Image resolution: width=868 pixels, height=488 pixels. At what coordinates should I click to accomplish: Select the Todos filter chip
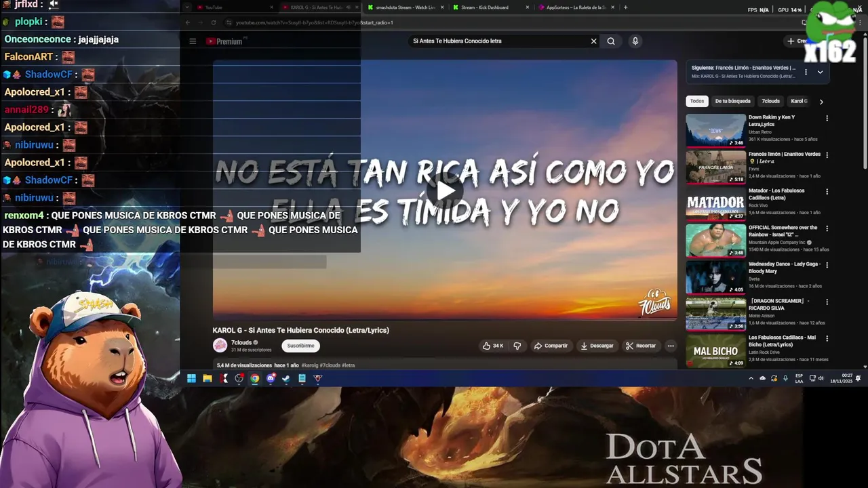click(x=697, y=101)
